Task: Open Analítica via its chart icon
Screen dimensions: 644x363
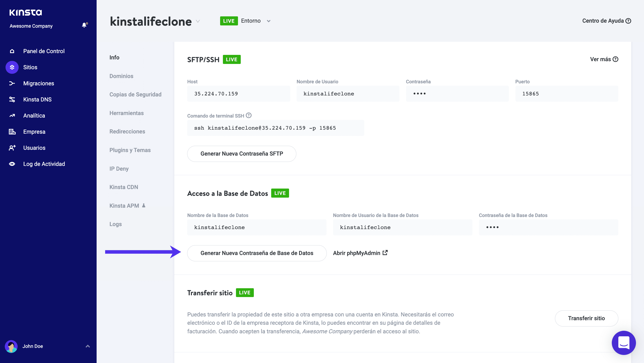Action: [x=12, y=116]
